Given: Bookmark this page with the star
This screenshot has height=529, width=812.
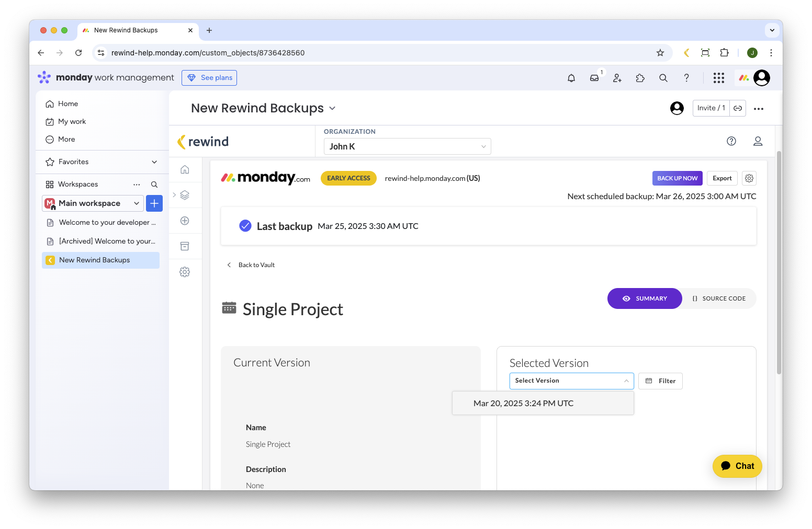Looking at the screenshot, I should tap(660, 53).
